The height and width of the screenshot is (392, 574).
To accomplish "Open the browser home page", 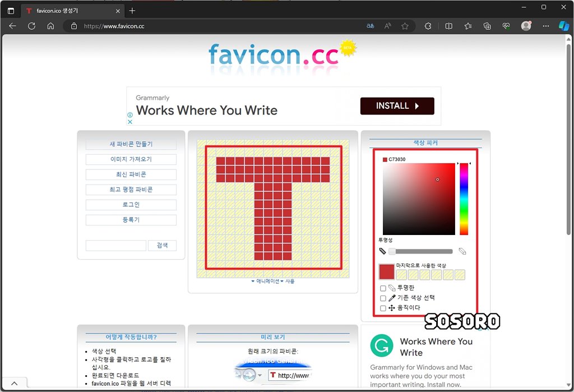I will (x=50, y=26).
